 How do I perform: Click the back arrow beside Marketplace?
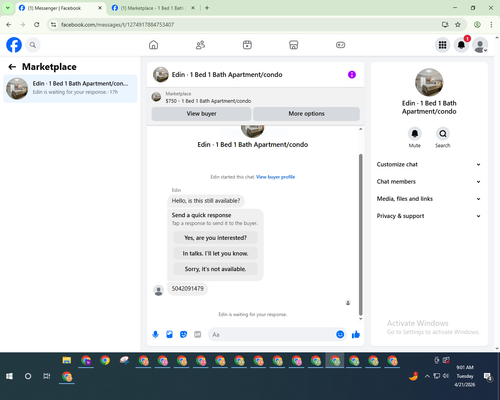coord(12,67)
